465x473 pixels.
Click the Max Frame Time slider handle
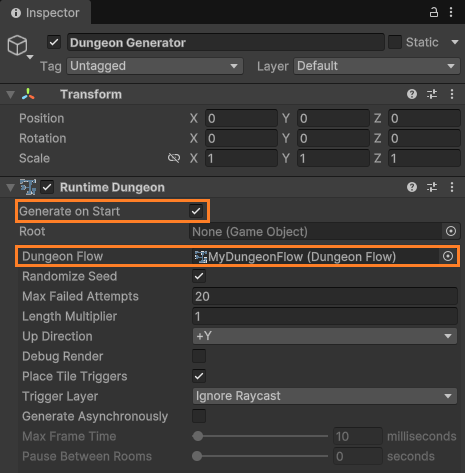coord(198,436)
